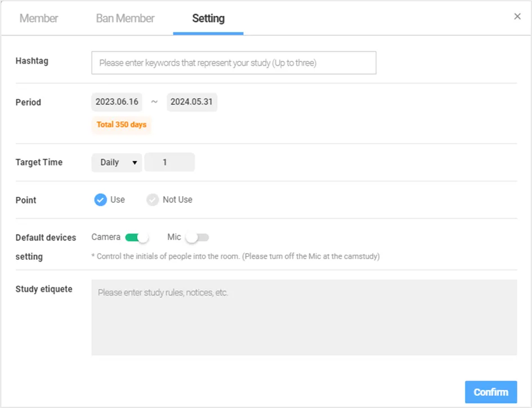The width and height of the screenshot is (532, 408).
Task: Click the Hashtag keywords input field
Action: click(x=234, y=63)
